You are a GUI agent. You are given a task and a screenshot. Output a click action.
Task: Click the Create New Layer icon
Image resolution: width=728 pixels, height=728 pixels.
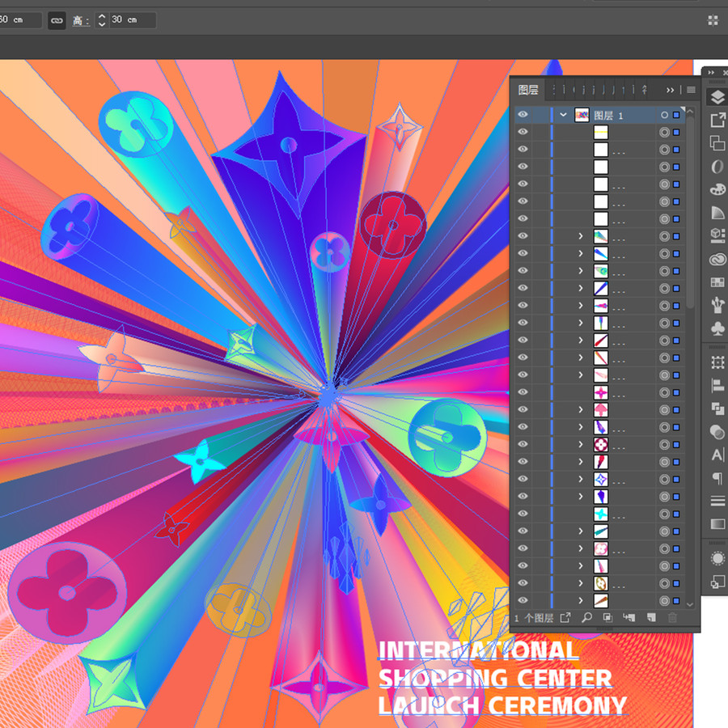coord(651,617)
